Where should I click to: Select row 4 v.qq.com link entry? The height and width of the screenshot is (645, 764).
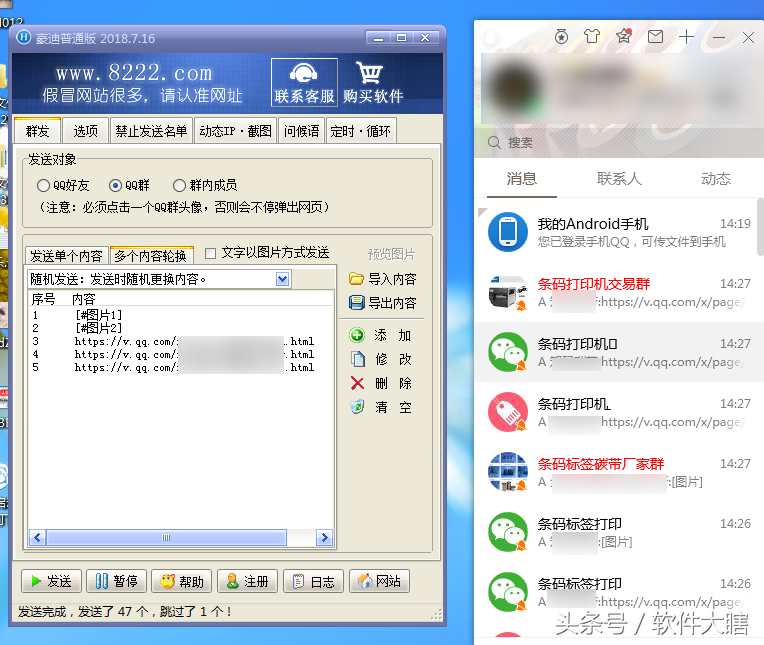tap(180, 354)
